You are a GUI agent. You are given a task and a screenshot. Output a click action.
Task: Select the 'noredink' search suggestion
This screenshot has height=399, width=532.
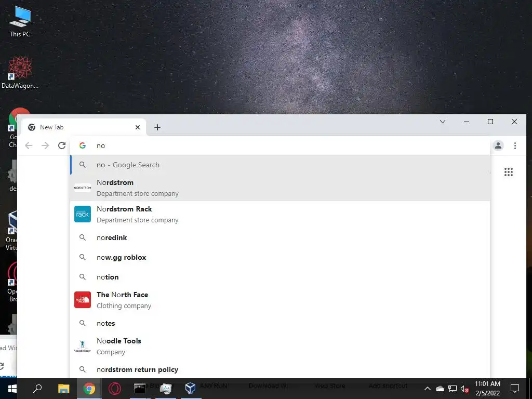pyautogui.click(x=280, y=237)
